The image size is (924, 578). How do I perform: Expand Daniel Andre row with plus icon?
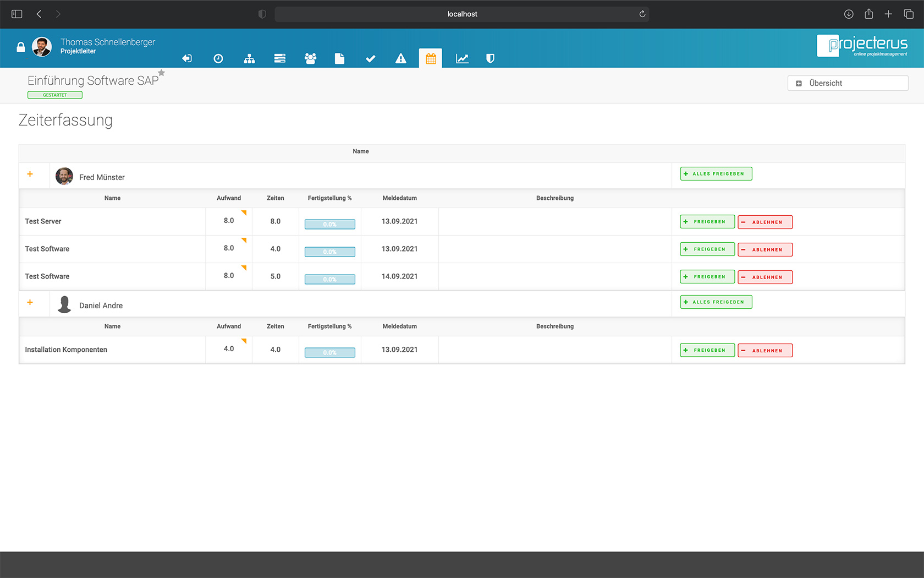(x=30, y=303)
